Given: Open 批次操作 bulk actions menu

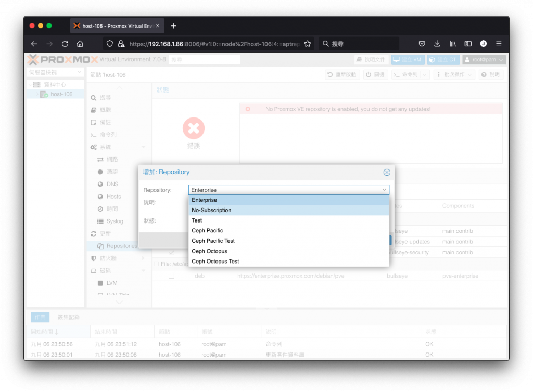Looking at the screenshot, I should [455, 75].
